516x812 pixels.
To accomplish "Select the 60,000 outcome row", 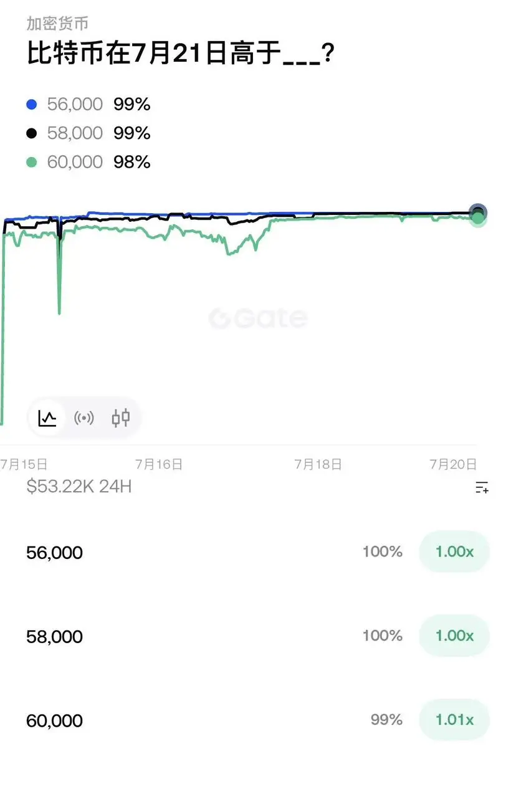I will point(258,720).
